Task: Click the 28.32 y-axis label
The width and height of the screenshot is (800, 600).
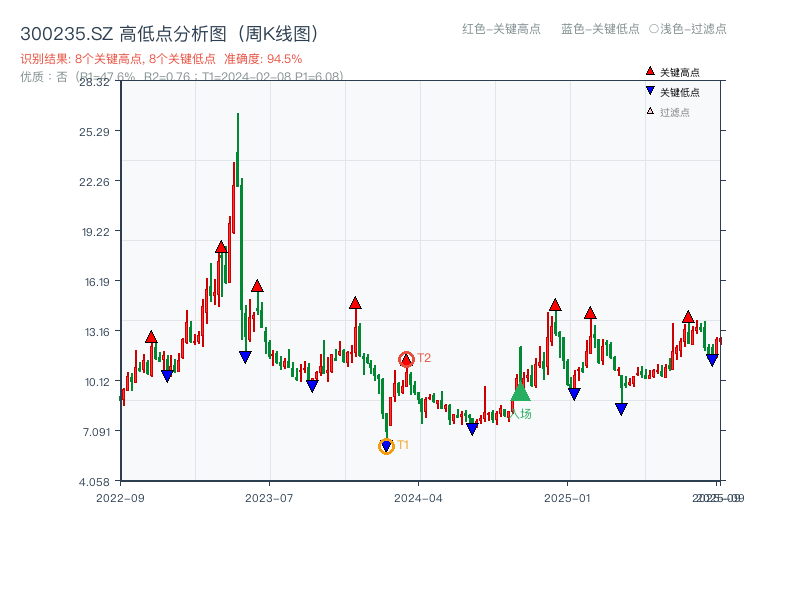Action: point(93,84)
